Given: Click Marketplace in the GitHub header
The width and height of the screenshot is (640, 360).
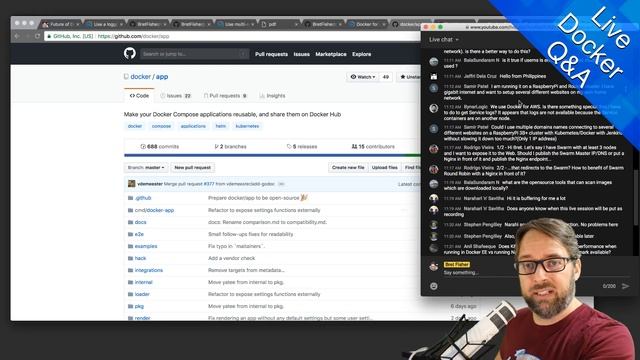Looking at the screenshot, I should (331, 54).
